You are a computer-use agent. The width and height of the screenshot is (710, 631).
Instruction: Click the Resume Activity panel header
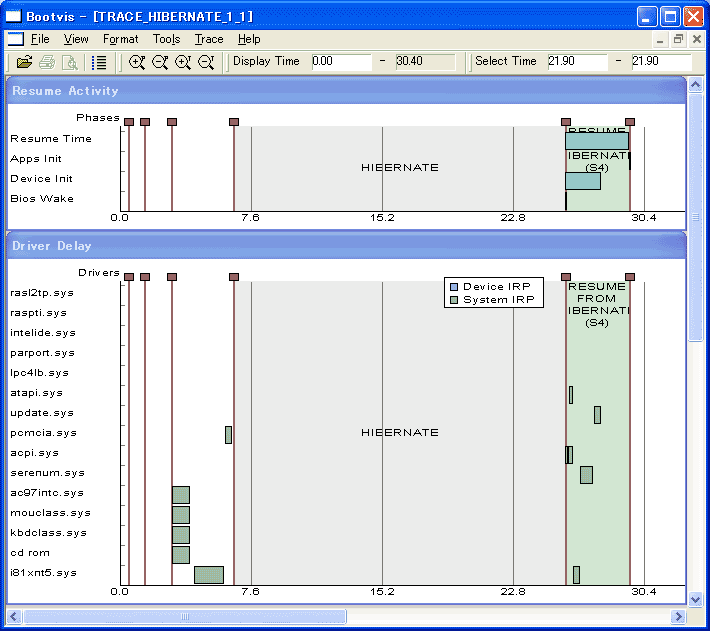click(346, 91)
